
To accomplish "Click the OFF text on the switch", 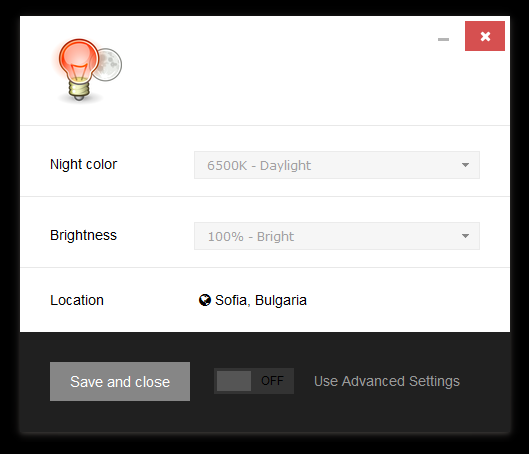I will (x=272, y=381).
